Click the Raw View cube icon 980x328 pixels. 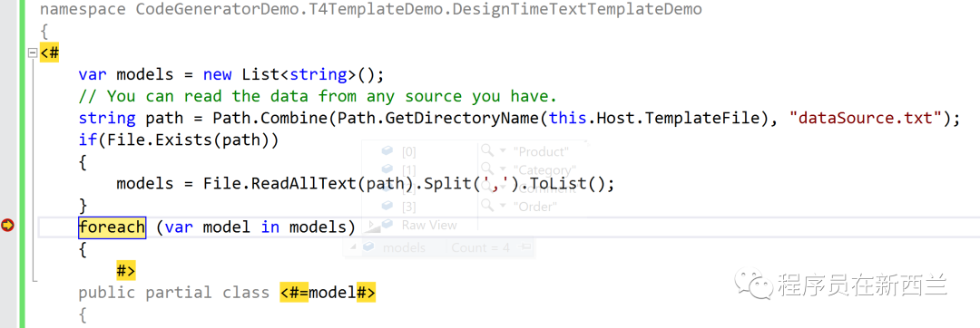pos(387,225)
